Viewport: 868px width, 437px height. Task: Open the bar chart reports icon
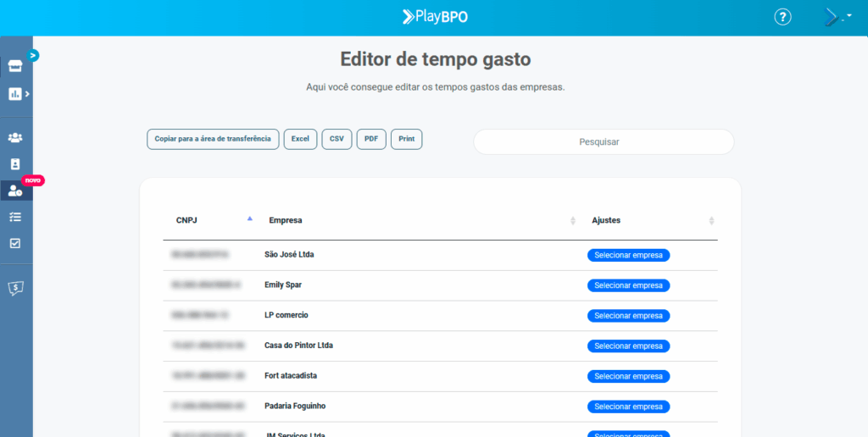coord(15,94)
